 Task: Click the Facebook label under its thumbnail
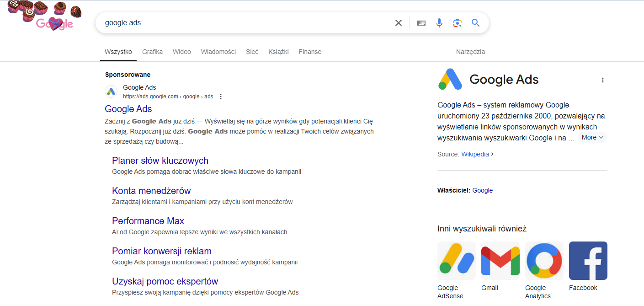pyautogui.click(x=583, y=288)
